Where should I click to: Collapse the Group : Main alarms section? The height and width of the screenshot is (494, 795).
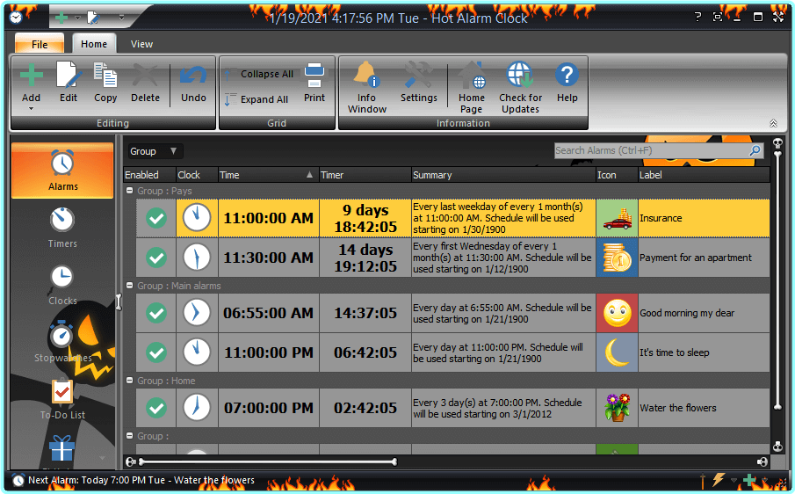pyautogui.click(x=130, y=286)
